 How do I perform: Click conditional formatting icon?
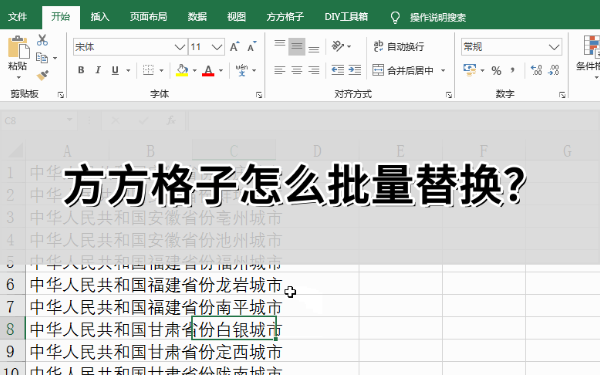pos(591,46)
